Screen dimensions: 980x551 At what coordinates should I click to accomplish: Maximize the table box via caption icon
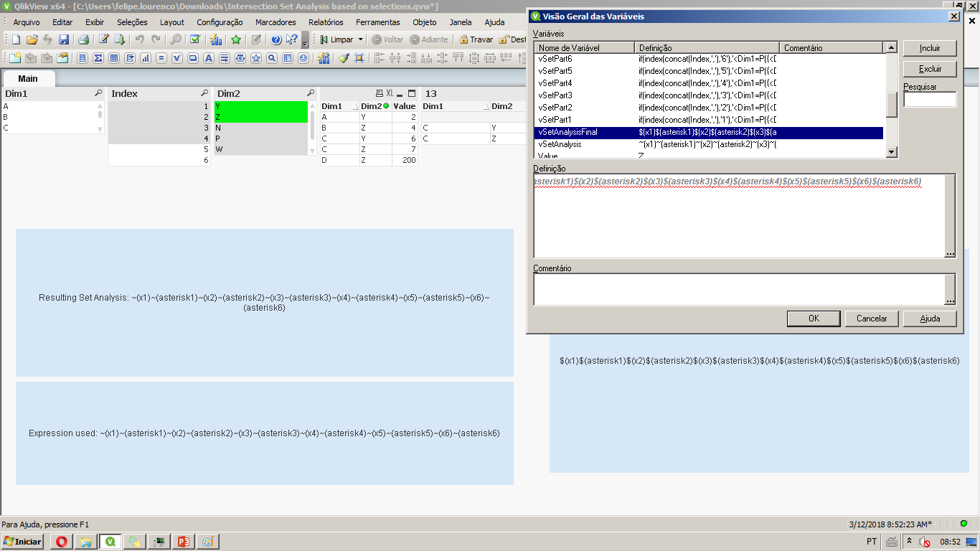click(x=412, y=93)
